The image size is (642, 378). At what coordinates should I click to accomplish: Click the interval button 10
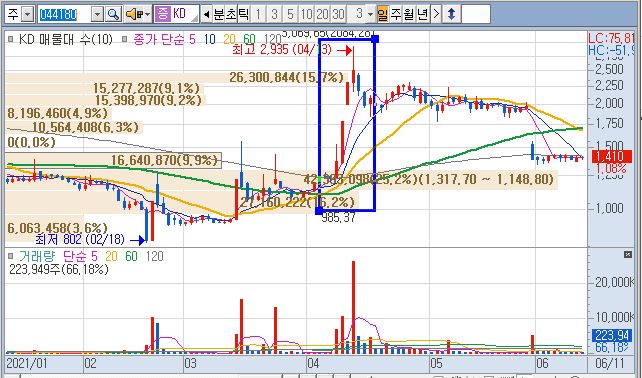coord(306,14)
